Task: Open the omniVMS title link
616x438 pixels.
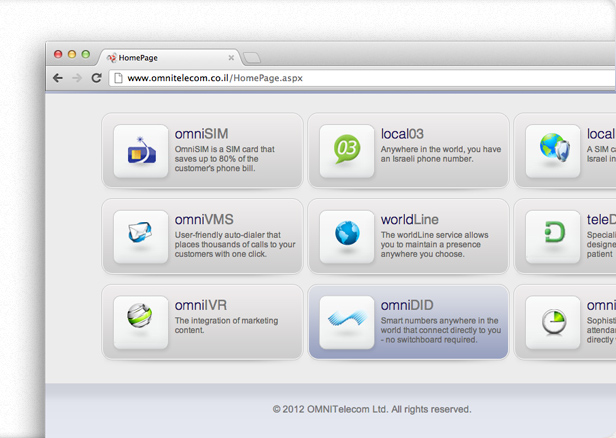Action: [x=204, y=220]
